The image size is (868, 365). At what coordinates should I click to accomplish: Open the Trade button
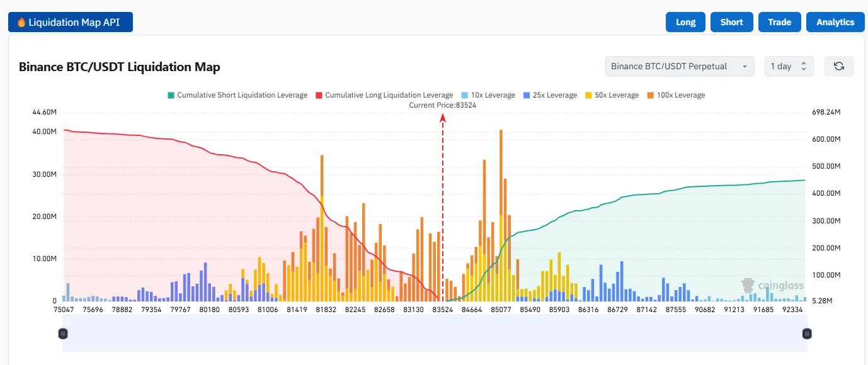(x=779, y=22)
